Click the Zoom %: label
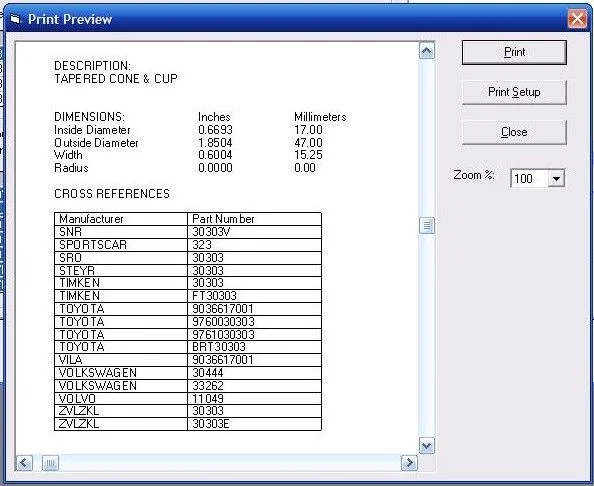Viewport: 594px width, 486px height. pyautogui.click(x=474, y=175)
